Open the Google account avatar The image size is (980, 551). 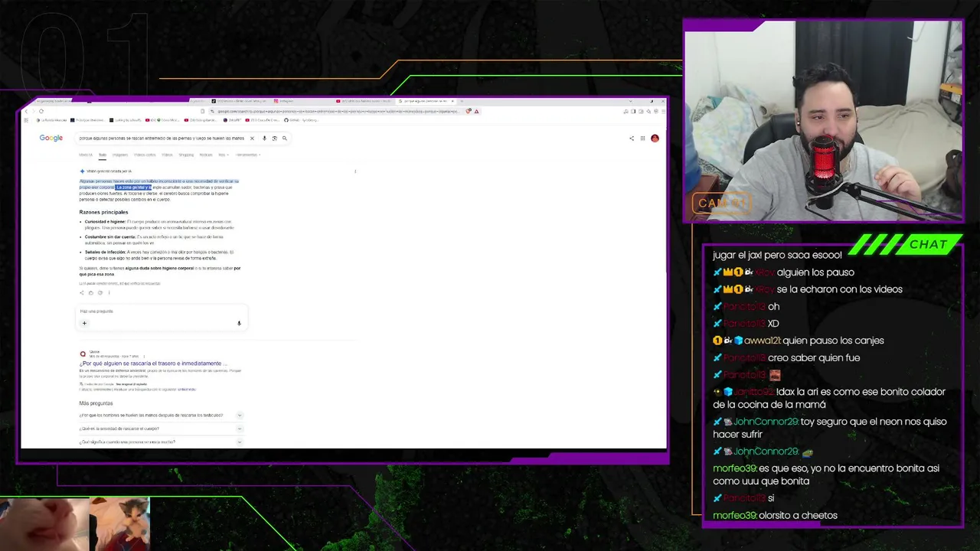[x=655, y=139]
